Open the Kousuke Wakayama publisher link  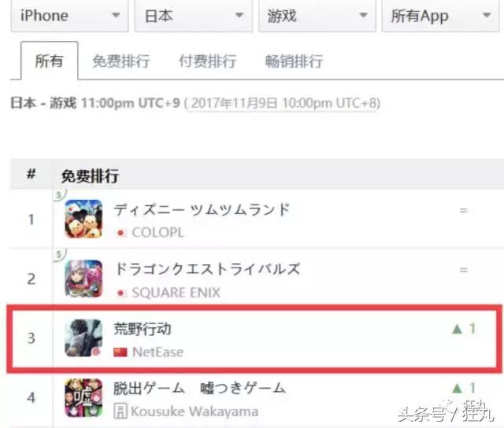(x=195, y=411)
